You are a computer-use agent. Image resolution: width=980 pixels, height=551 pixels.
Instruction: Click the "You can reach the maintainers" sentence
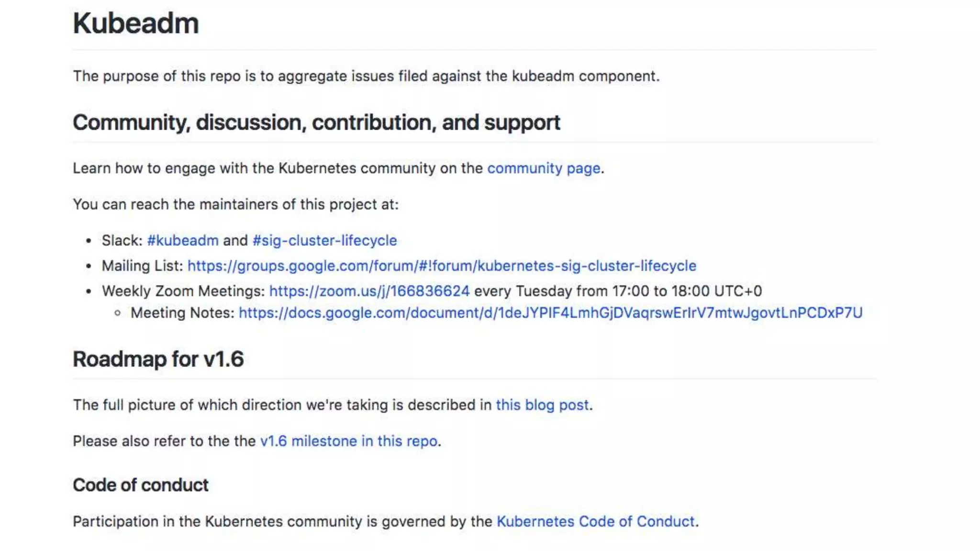(235, 205)
